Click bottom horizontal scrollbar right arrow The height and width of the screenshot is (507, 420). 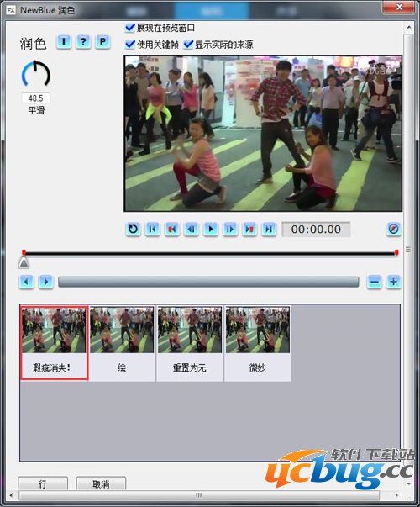pos(396,495)
